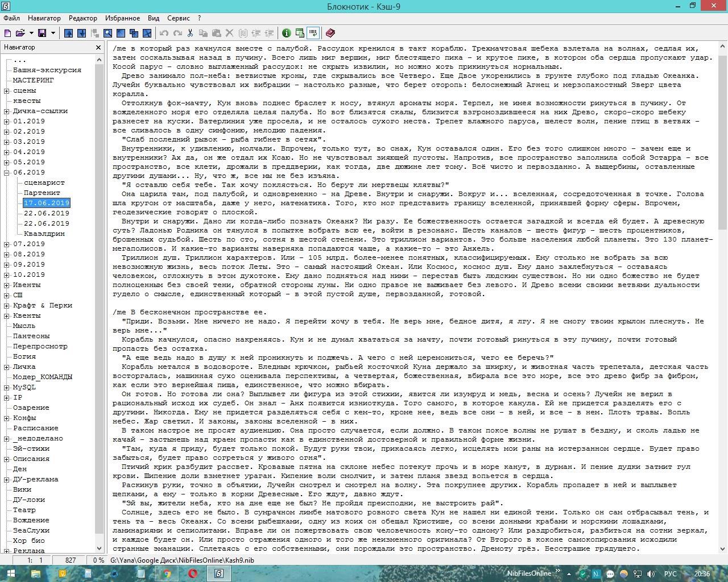728x582 pixels.
Task: Open the ? help menu
Action: click(x=199, y=18)
